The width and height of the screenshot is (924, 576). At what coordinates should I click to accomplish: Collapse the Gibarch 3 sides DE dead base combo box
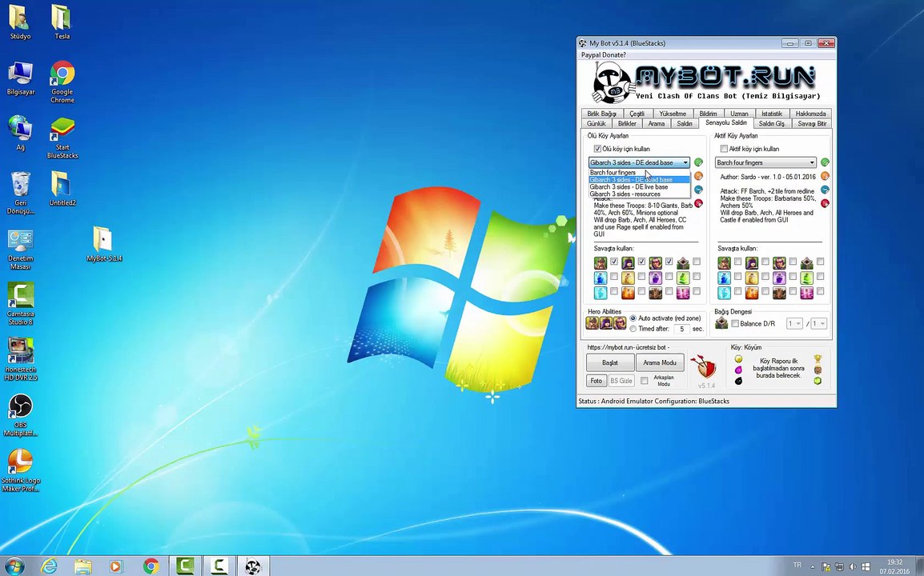coord(640,162)
